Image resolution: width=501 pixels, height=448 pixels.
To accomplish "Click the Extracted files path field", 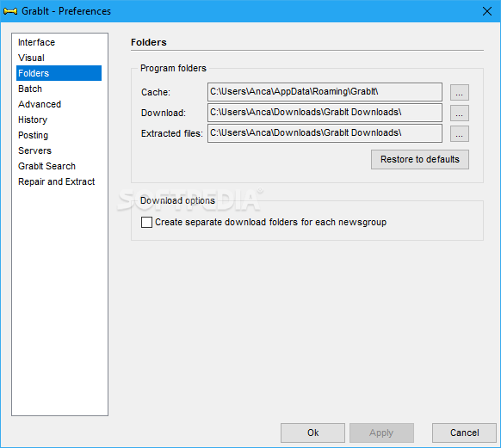I will tap(325, 133).
